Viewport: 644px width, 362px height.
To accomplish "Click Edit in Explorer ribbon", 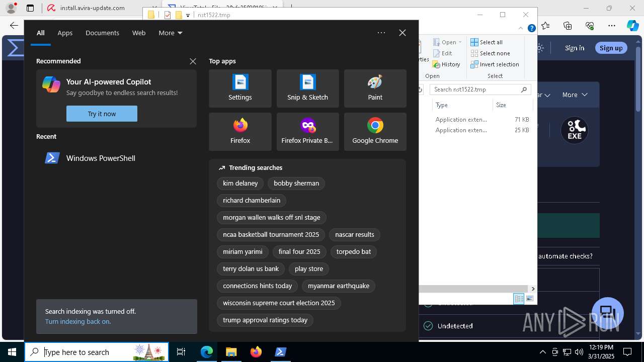I will click(x=442, y=53).
